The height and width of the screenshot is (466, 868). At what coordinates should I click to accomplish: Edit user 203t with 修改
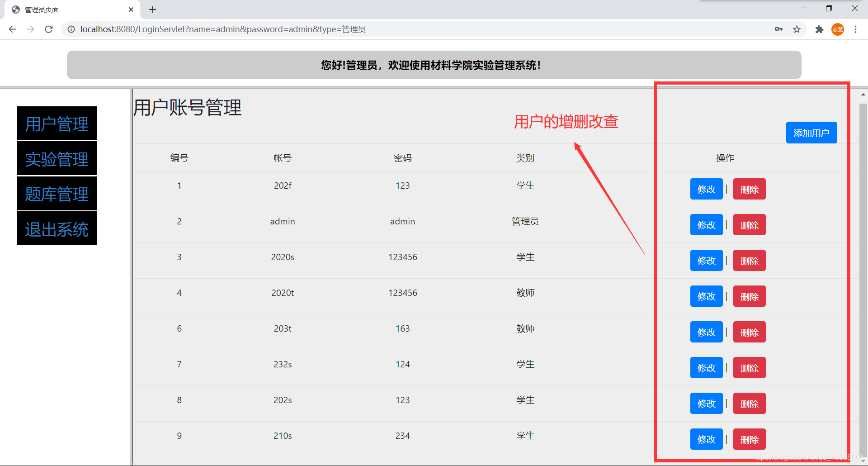pyautogui.click(x=706, y=332)
